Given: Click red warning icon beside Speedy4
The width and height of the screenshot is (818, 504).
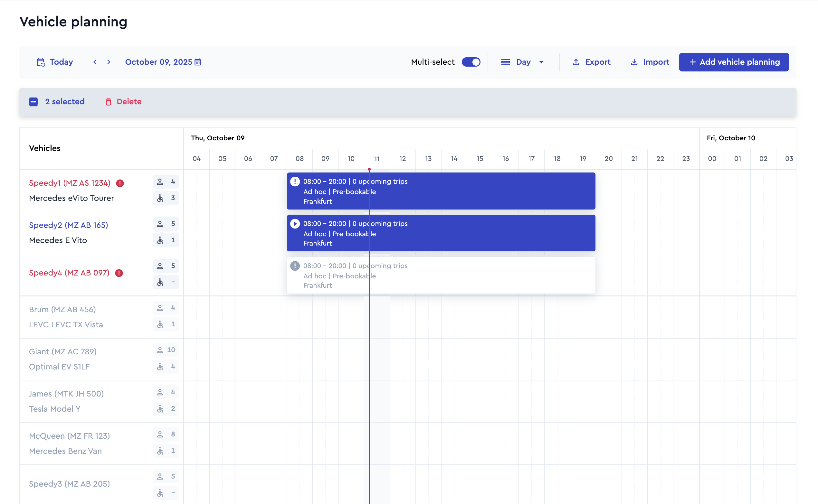Looking at the screenshot, I should point(119,273).
